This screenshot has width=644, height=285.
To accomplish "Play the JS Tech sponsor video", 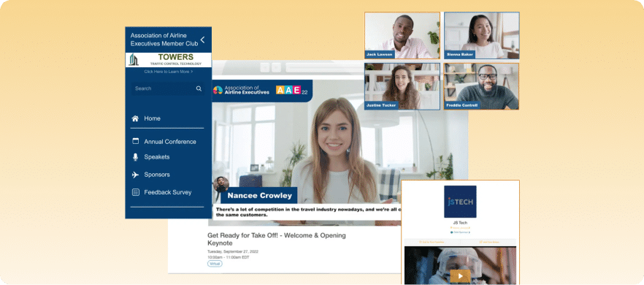I will tap(460, 275).
